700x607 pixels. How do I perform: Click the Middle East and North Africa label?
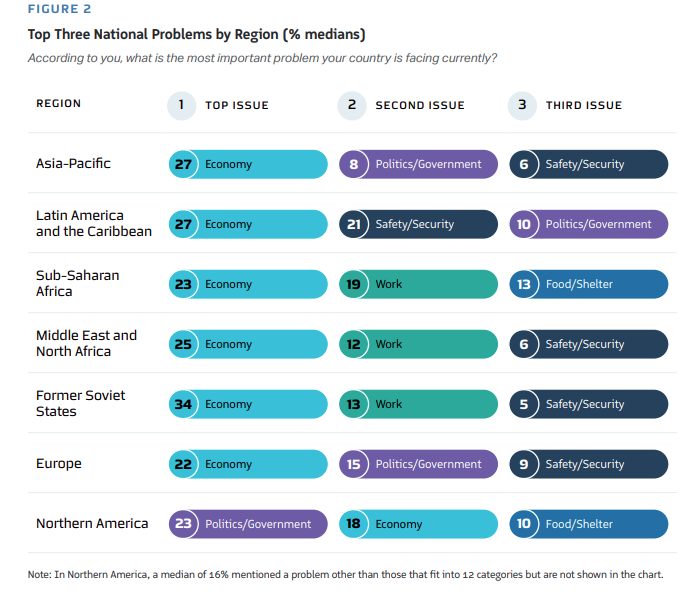pos(86,343)
